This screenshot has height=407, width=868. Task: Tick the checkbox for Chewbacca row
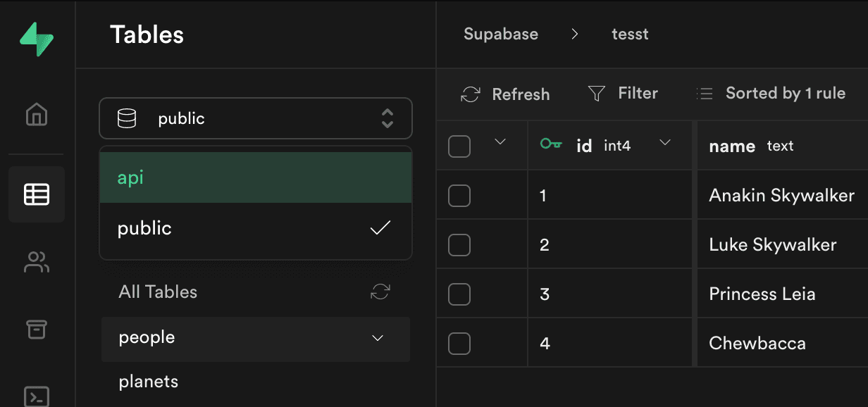(x=459, y=344)
